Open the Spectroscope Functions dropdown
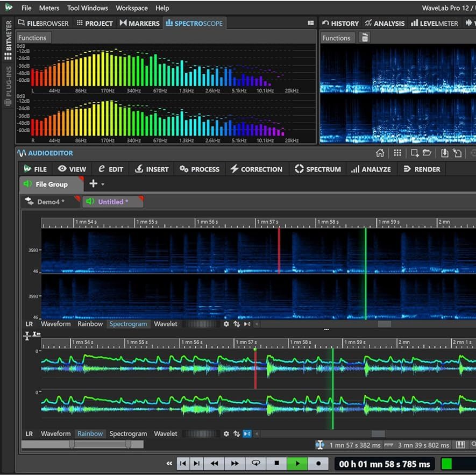The width and height of the screenshot is (476, 476). click(32, 38)
